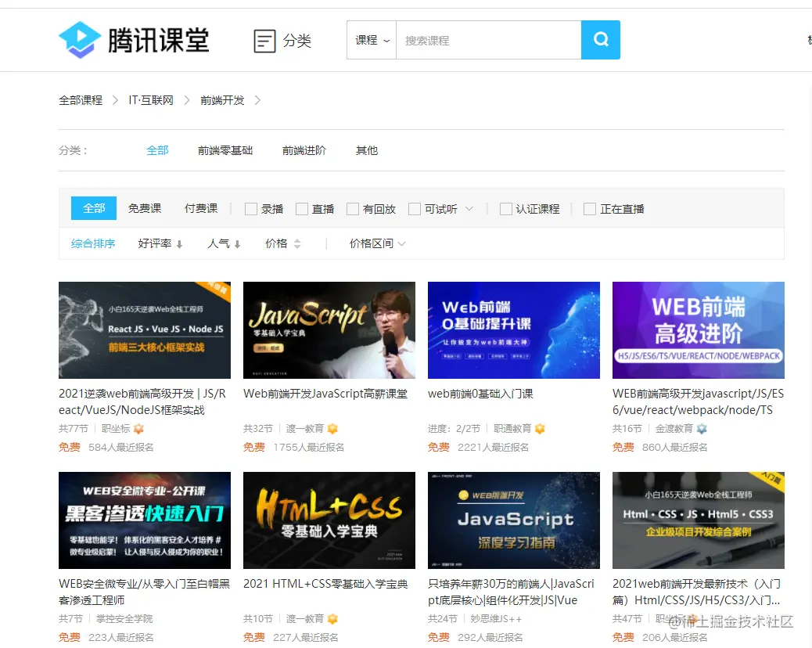Click the 金渡教育 provider name
The height and width of the screenshot is (648, 812).
(x=674, y=428)
